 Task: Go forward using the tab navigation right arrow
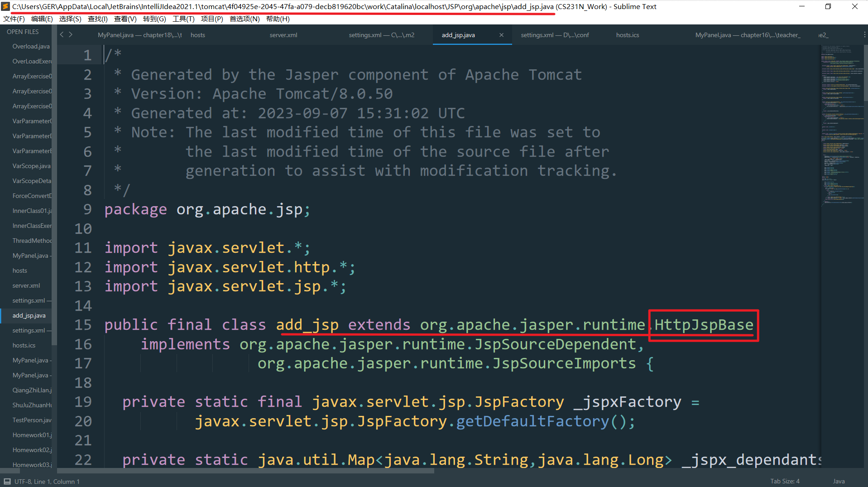click(71, 34)
